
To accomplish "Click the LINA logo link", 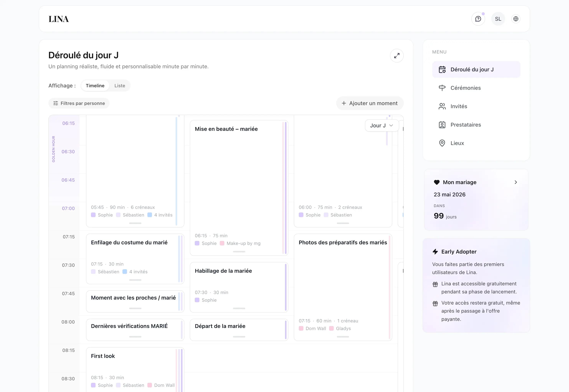I will [59, 19].
